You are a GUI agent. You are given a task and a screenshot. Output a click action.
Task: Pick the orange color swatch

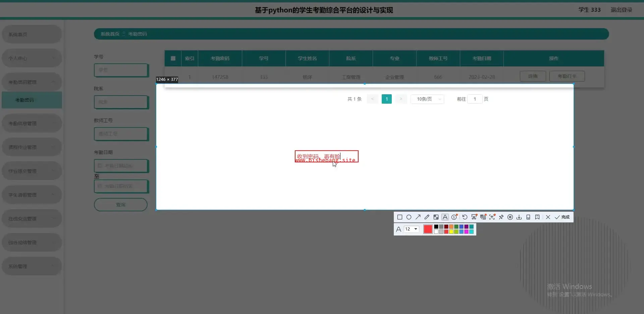click(x=451, y=227)
